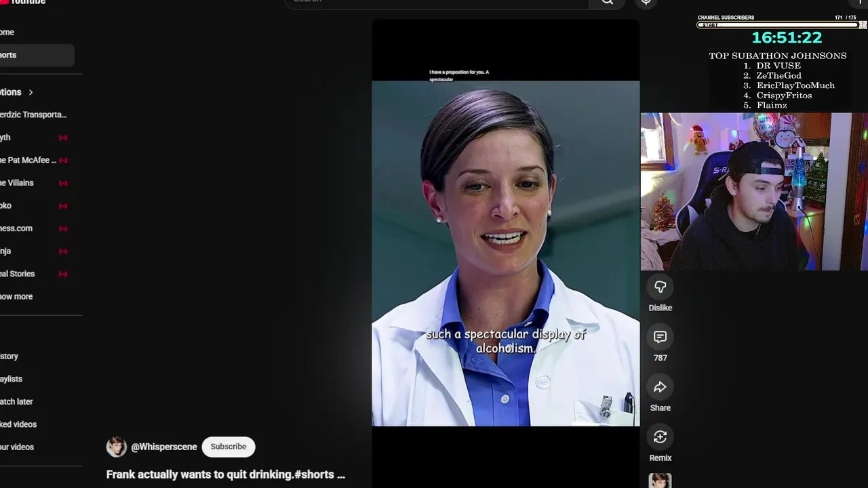
Task: Open the Whisperscene channel avatar
Action: [x=117, y=447]
